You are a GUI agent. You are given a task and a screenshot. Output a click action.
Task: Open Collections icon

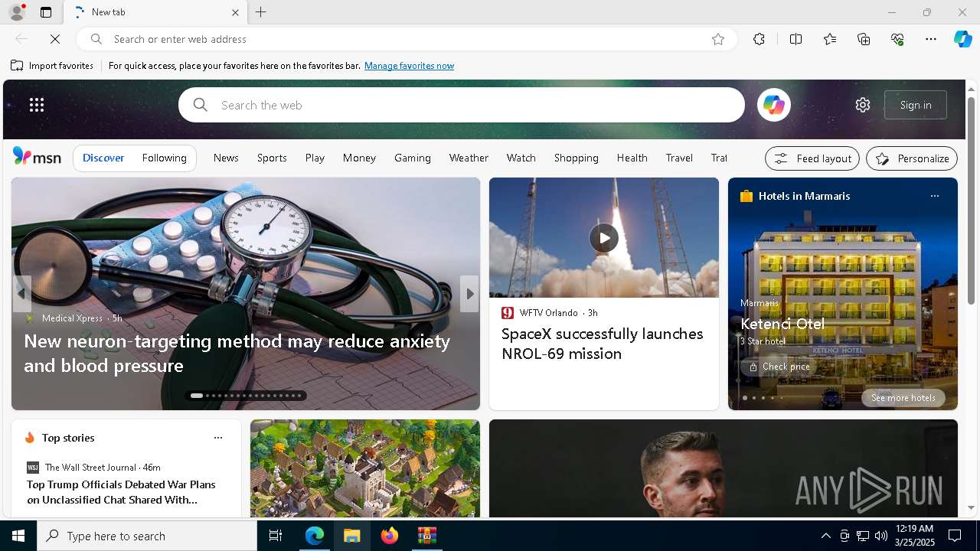[864, 39]
